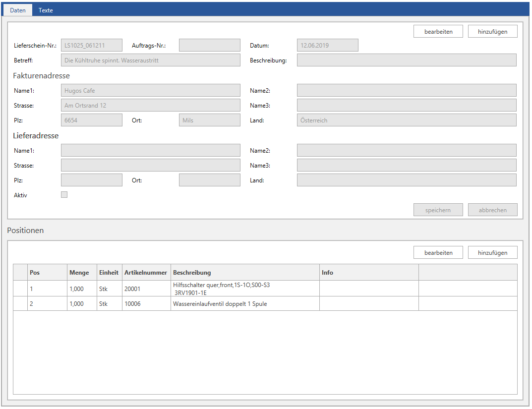Viewport: 532px width, 409px height.
Task: Click the abbrechen button
Action: pos(493,210)
